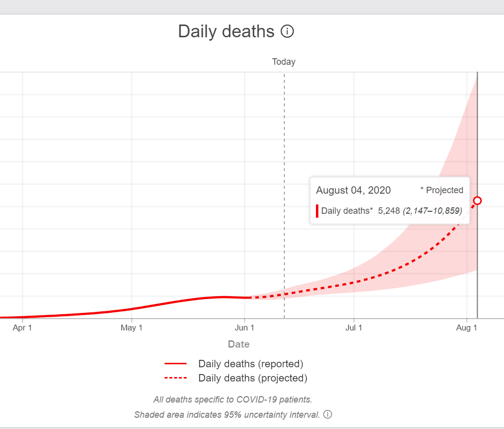Click the solid red line legend swatch

tap(175, 364)
